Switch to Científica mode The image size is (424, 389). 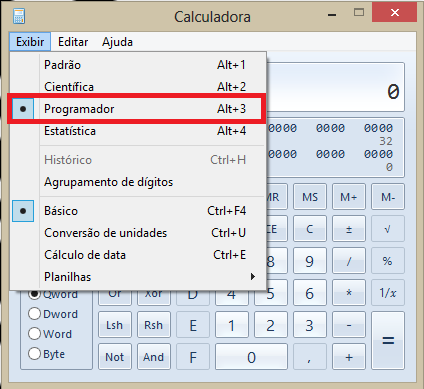pos(138,87)
